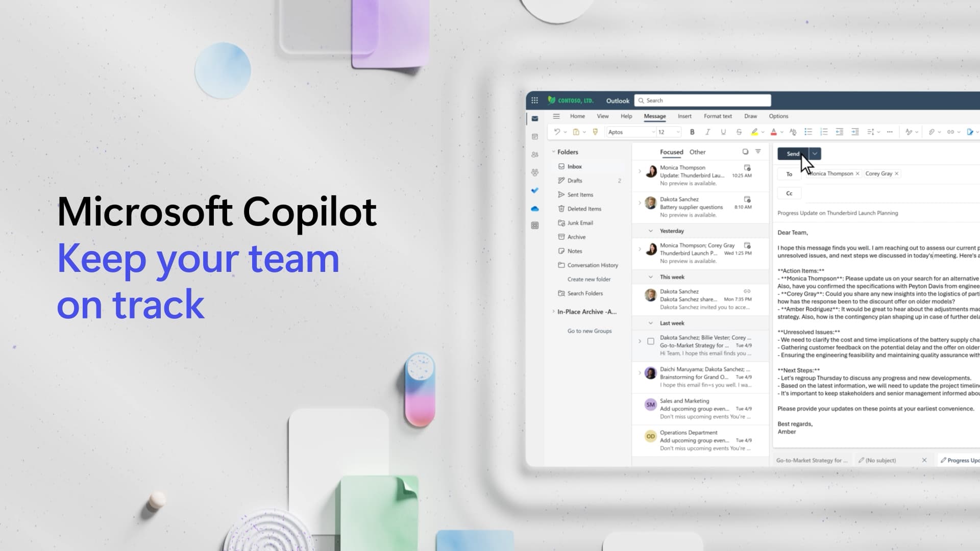Click the Underline formatting icon
This screenshot has height=551, width=980.
tap(723, 132)
